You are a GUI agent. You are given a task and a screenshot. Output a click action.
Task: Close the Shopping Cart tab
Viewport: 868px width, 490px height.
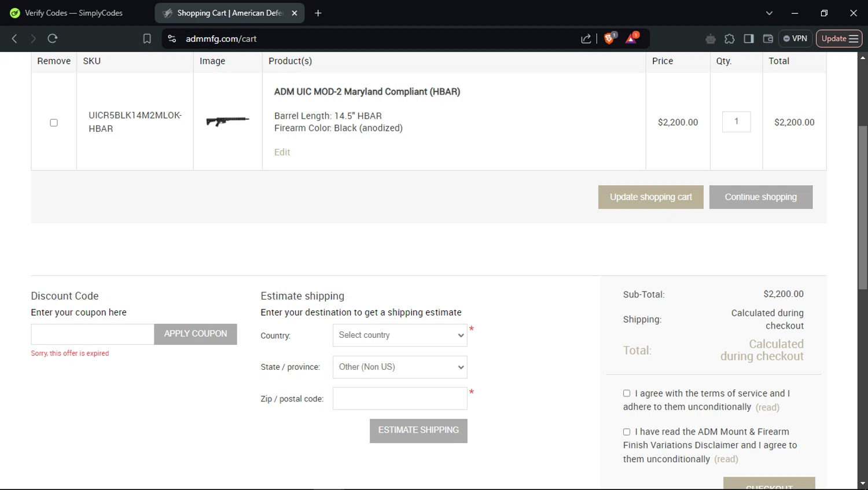(x=294, y=13)
